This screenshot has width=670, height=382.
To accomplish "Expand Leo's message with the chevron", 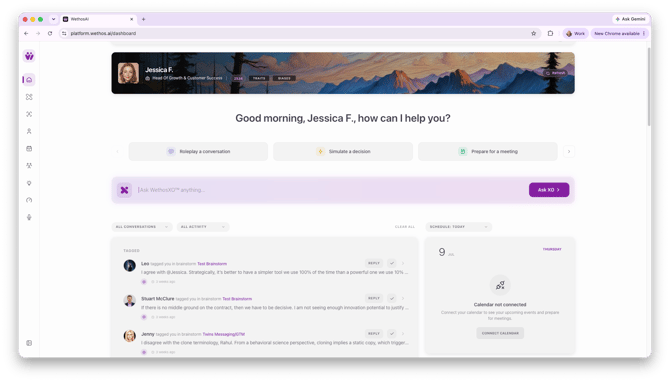I will pyautogui.click(x=403, y=263).
